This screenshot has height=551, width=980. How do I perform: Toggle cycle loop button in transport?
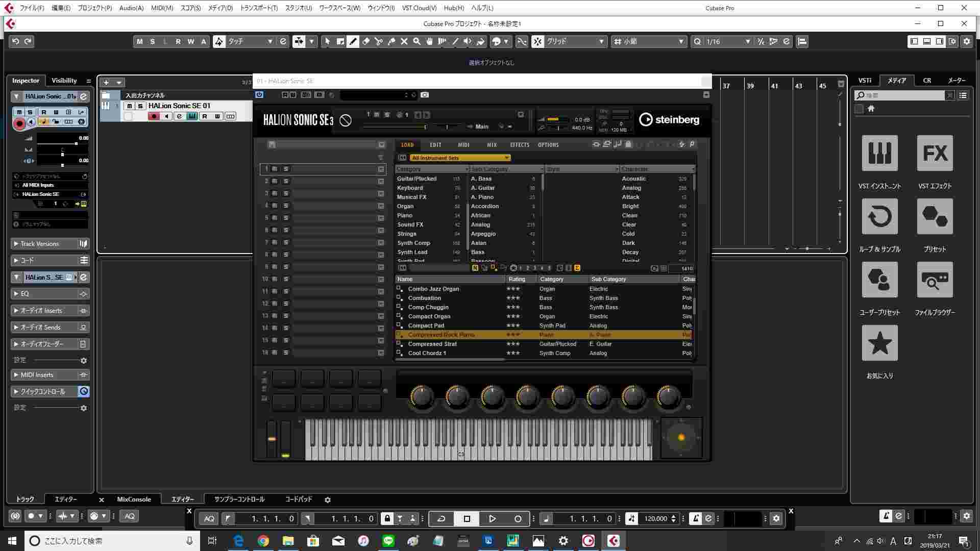coord(442,518)
